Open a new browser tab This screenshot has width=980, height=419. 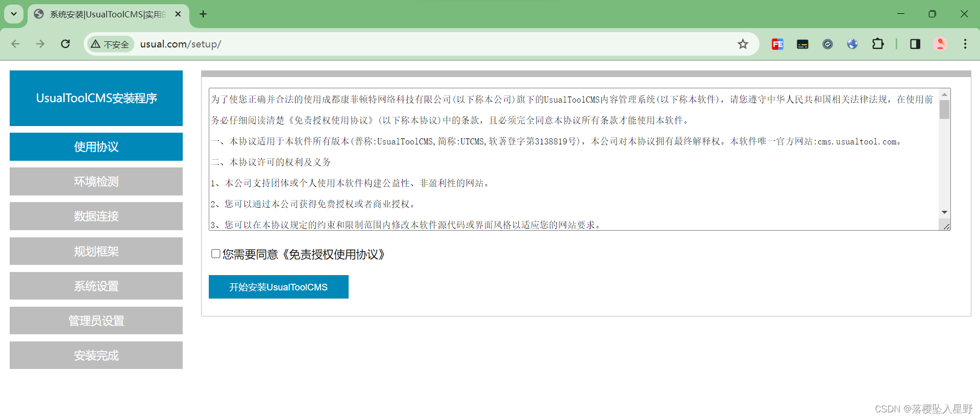(203, 14)
